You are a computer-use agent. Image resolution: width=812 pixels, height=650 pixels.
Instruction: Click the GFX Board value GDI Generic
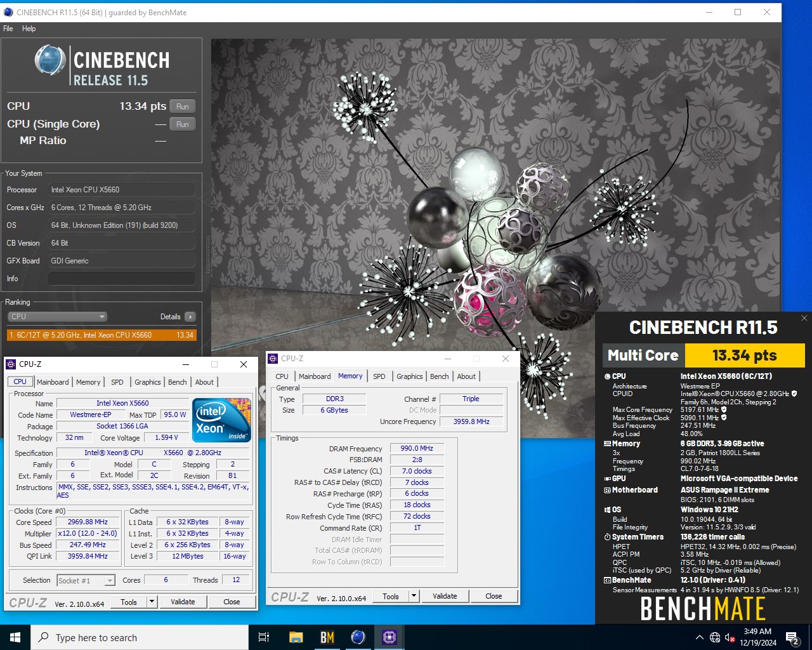(x=122, y=261)
